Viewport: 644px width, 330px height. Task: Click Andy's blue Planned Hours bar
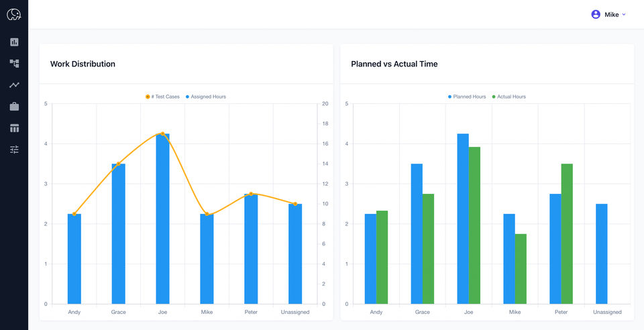coord(370,259)
